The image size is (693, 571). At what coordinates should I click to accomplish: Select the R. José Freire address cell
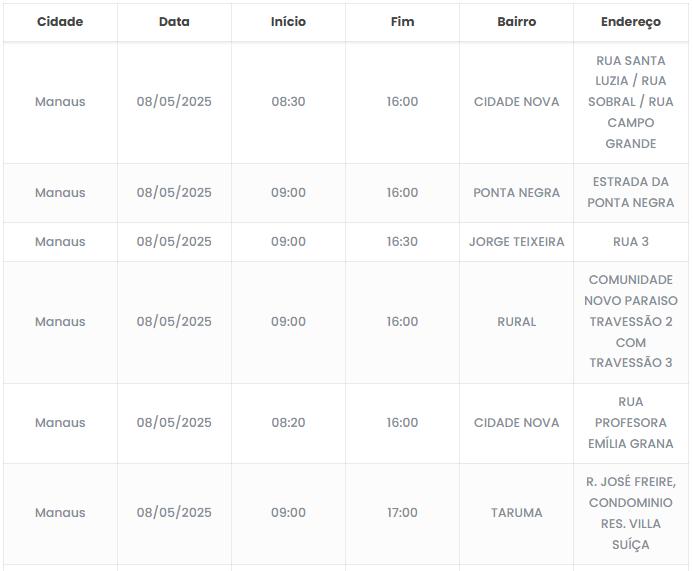pos(631,513)
